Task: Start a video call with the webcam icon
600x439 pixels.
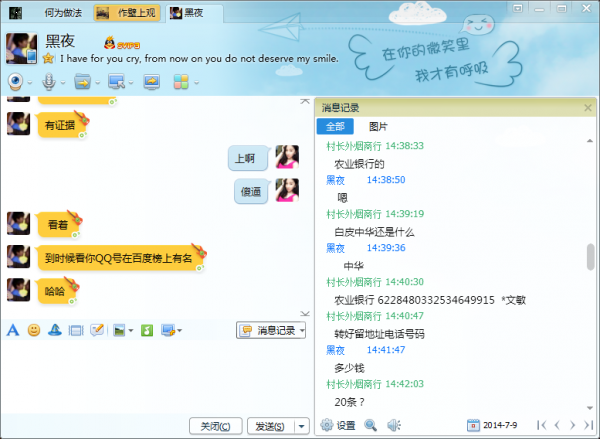Action: click(16, 82)
